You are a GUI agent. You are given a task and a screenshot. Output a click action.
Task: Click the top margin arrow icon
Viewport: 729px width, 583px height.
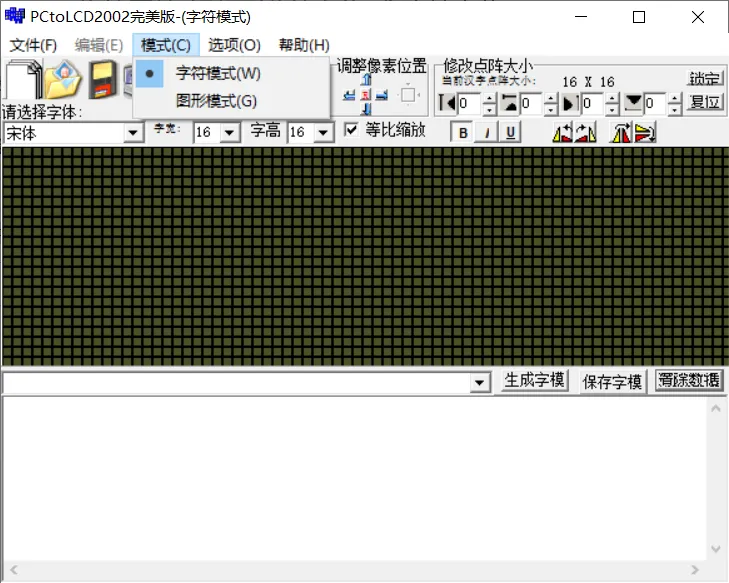tap(510, 102)
